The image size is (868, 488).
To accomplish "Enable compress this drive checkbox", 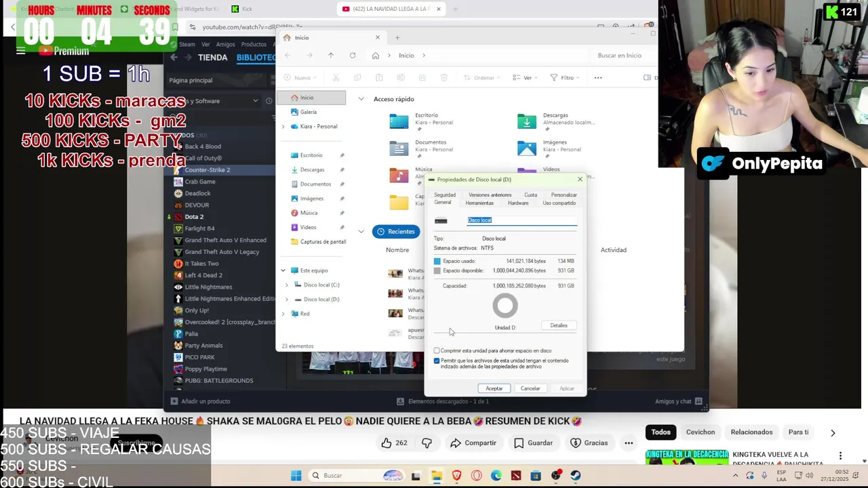I will point(437,350).
